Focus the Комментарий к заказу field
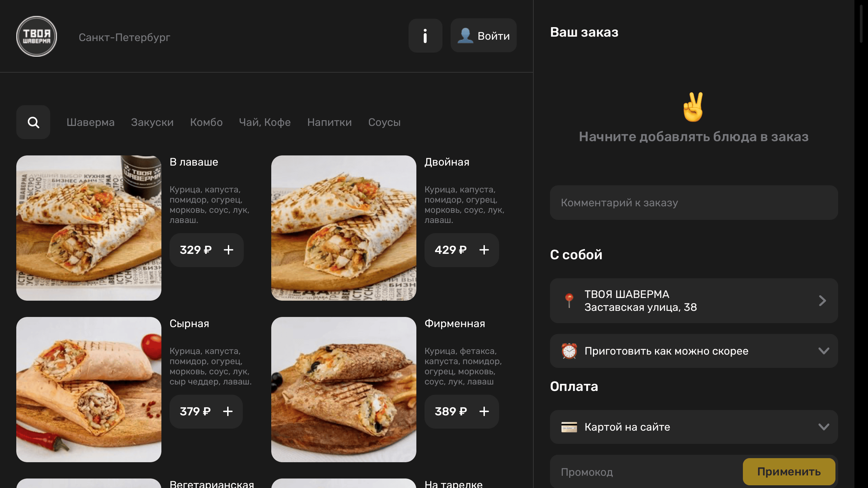 [x=694, y=203]
